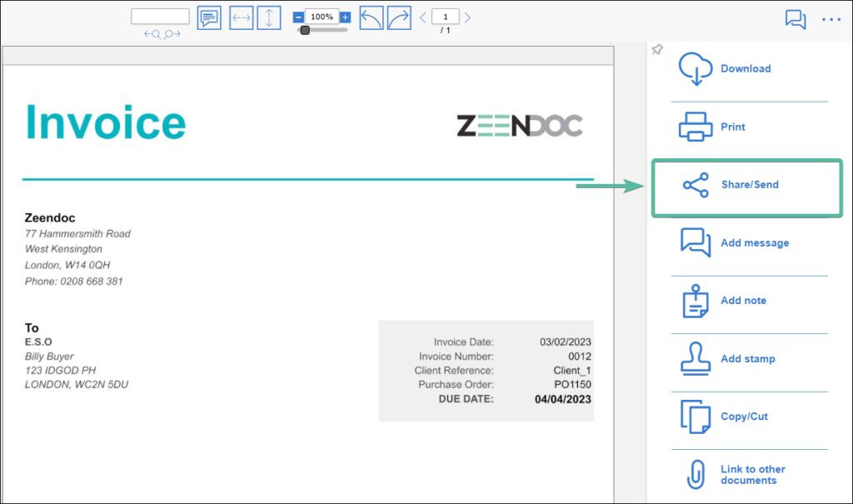Click the 100% zoom value field
Viewport: 853px width, 504px height.
tap(322, 17)
